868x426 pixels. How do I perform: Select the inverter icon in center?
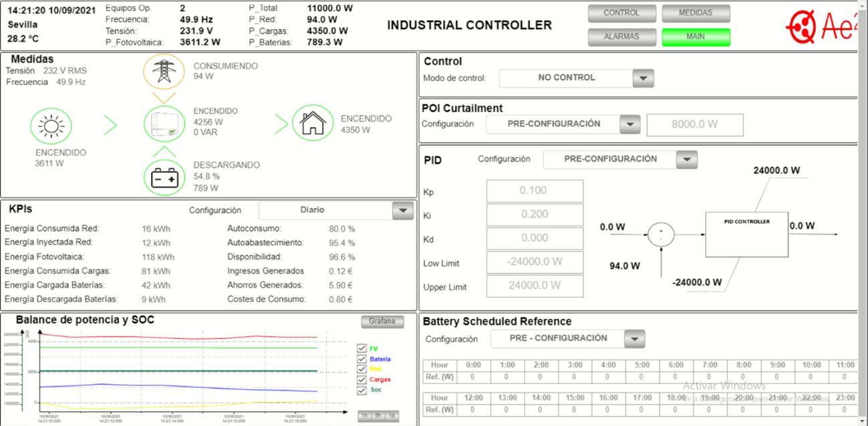pos(164,124)
